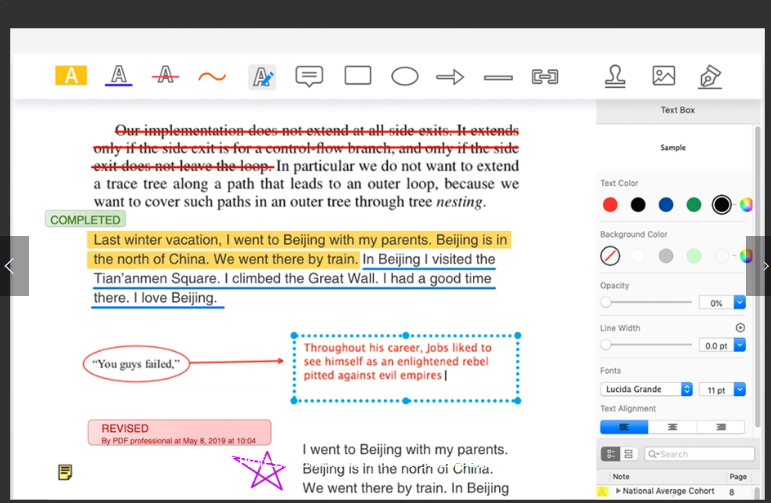Screen dimensions: 771x503
Task: Pick small black text color swatch
Action: point(638,205)
